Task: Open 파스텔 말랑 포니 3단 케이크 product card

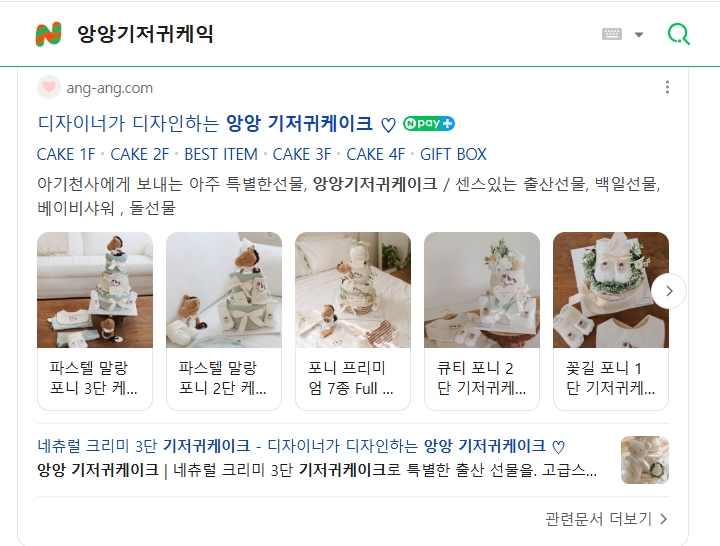Action: (x=95, y=321)
